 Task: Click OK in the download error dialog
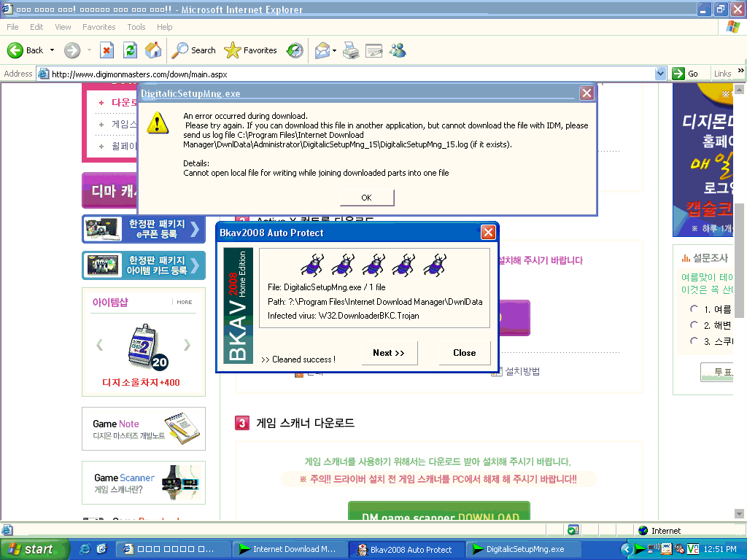367,198
